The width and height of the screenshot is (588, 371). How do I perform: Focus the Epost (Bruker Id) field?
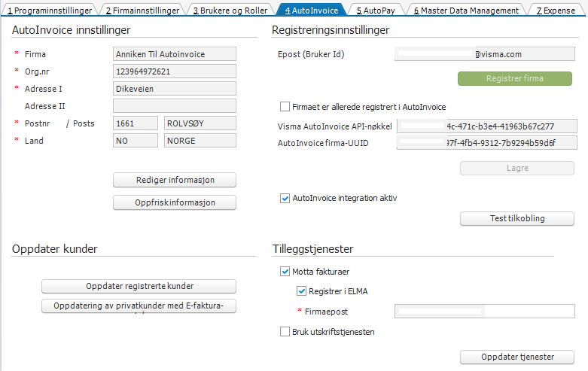click(485, 54)
